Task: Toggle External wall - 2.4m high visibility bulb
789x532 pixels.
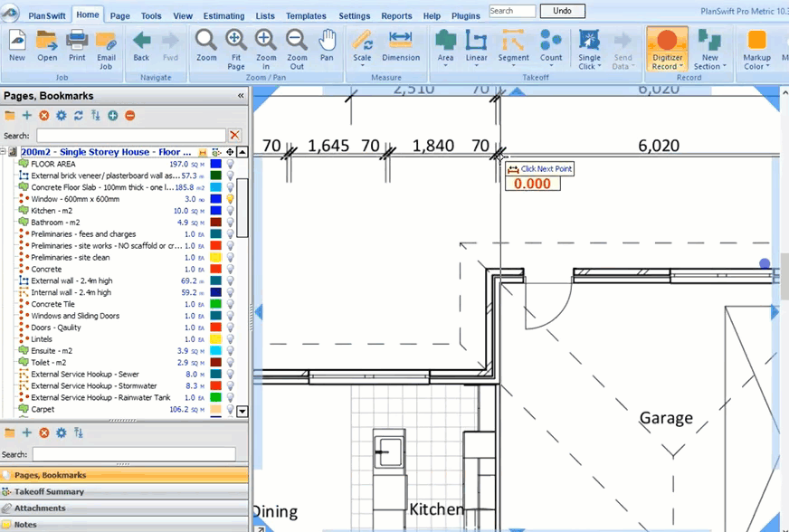Action: click(230, 280)
